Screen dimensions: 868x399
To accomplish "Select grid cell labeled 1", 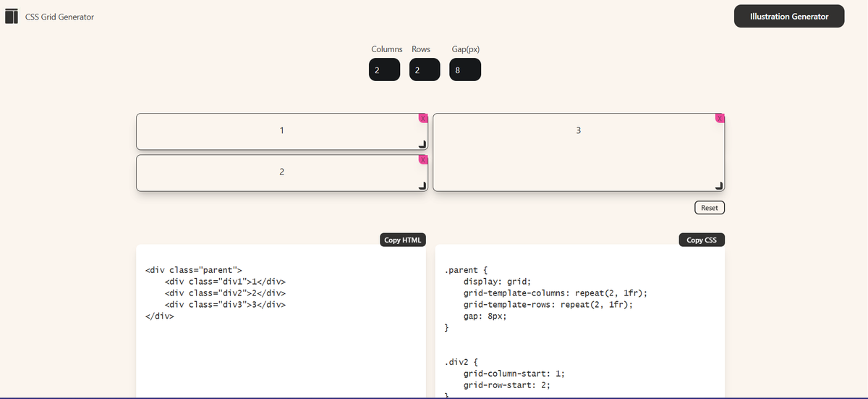I will [x=281, y=131].
